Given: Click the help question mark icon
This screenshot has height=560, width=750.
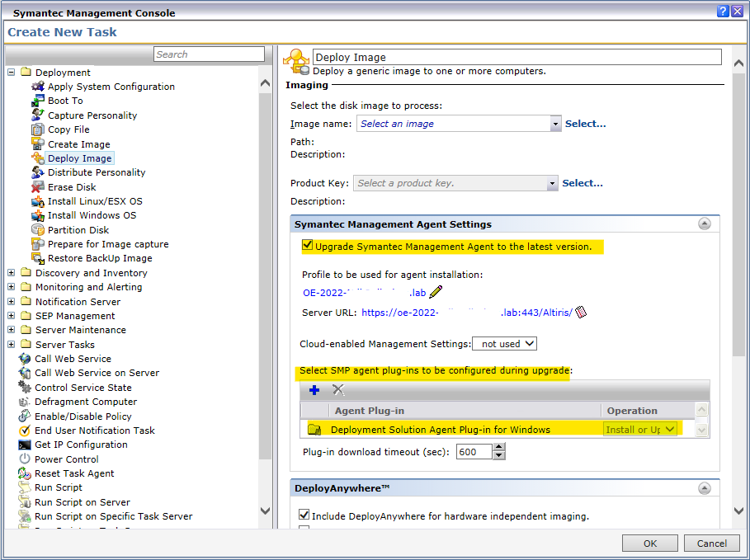Looking at the screenshot, I should click(723, 12).
